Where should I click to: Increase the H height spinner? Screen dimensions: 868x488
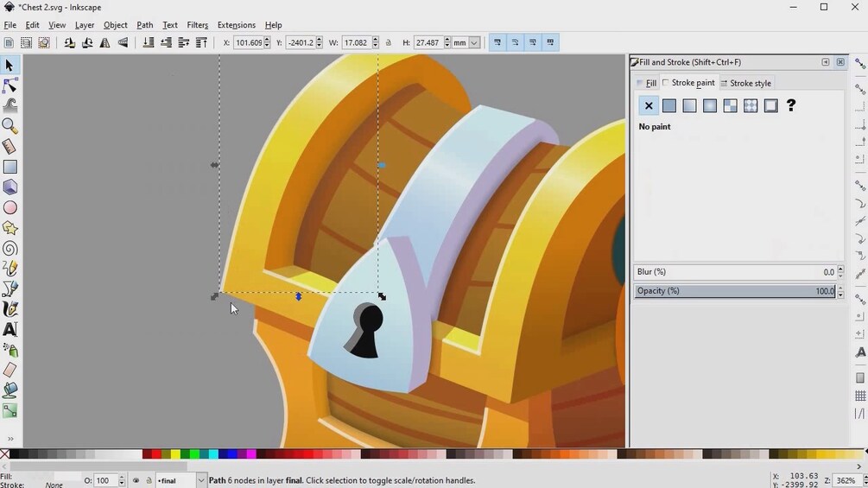point(447,40)
